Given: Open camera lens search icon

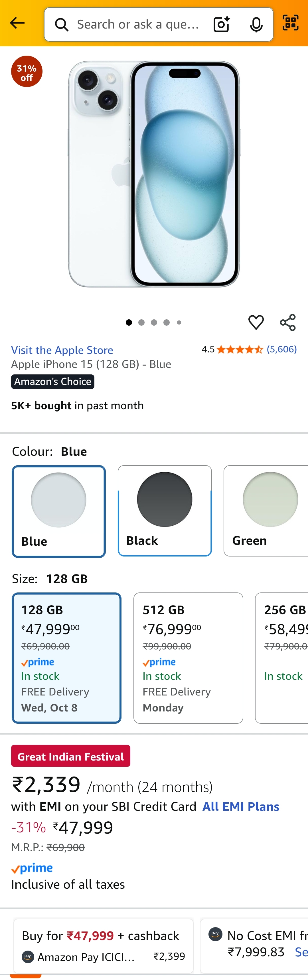Looking at the screenshot, I should [221, 24].
